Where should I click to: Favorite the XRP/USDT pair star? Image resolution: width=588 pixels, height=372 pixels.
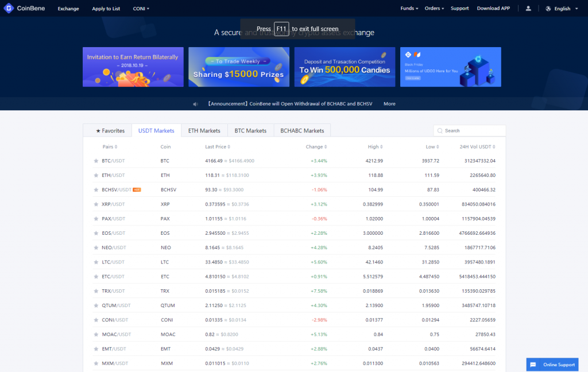[96, 204]
